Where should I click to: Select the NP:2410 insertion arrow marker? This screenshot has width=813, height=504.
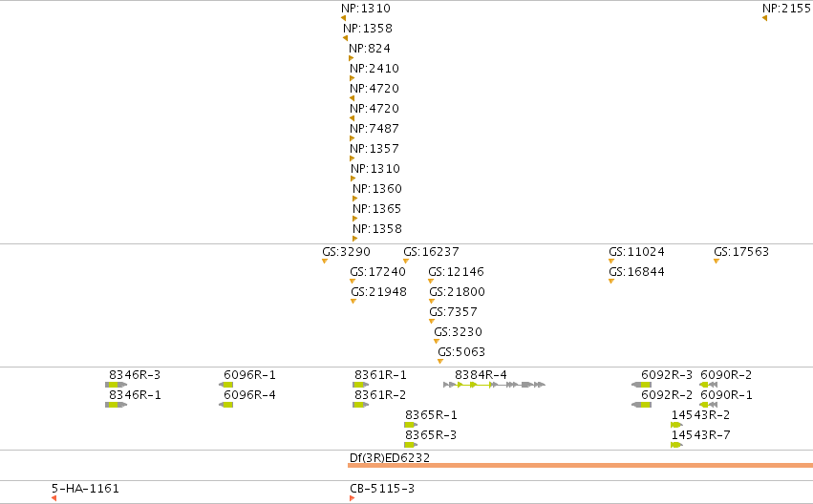(x=353, y=78)
